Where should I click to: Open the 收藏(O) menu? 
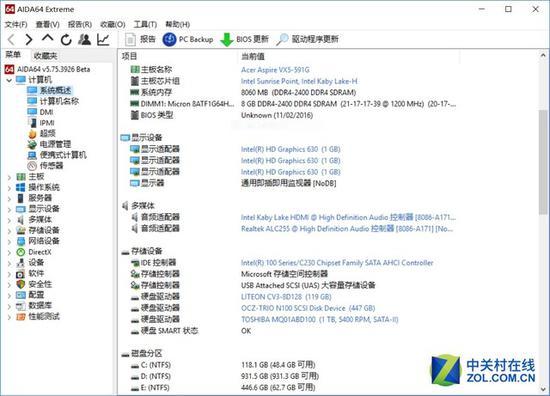pos(113,24)
